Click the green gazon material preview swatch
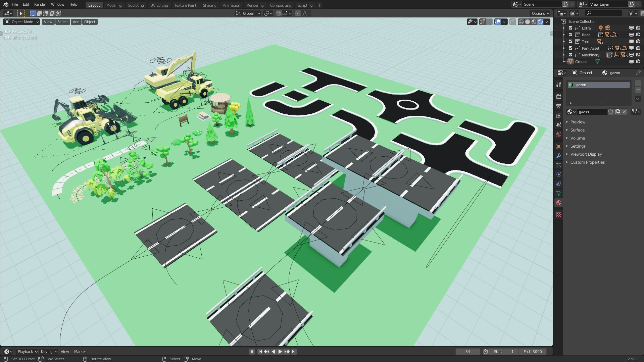Screen dimensions: 644x362 tap(570, 85)
